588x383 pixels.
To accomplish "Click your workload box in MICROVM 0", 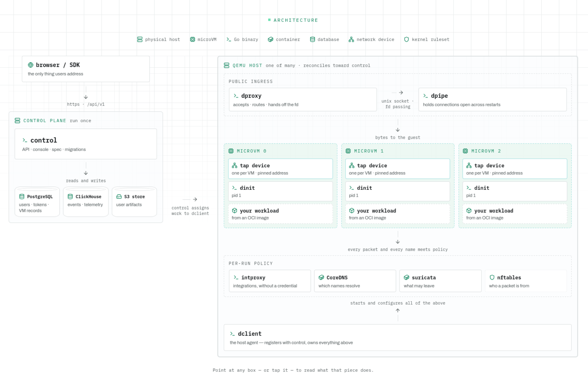I will [281, 214].
